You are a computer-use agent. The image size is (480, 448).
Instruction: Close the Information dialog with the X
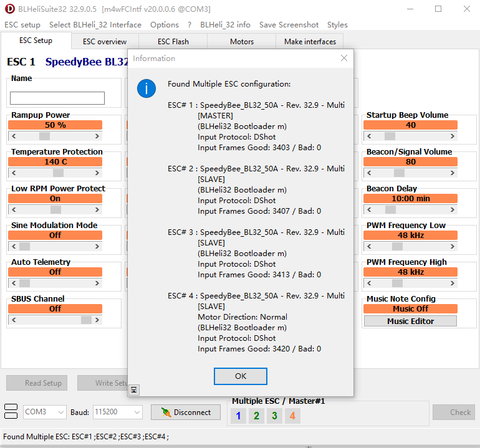pos(344,58)
